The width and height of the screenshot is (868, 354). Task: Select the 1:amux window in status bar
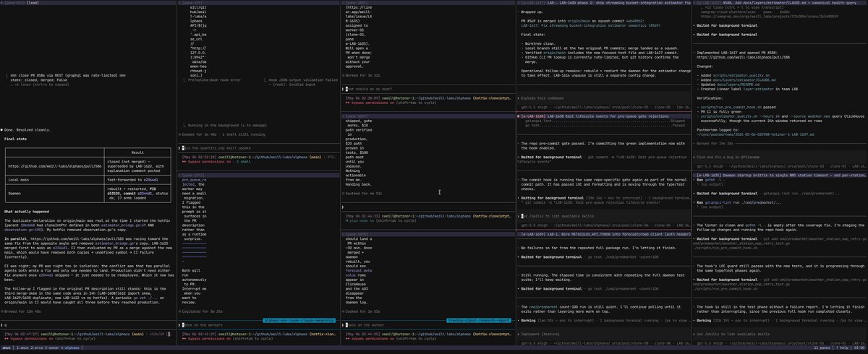23,347
